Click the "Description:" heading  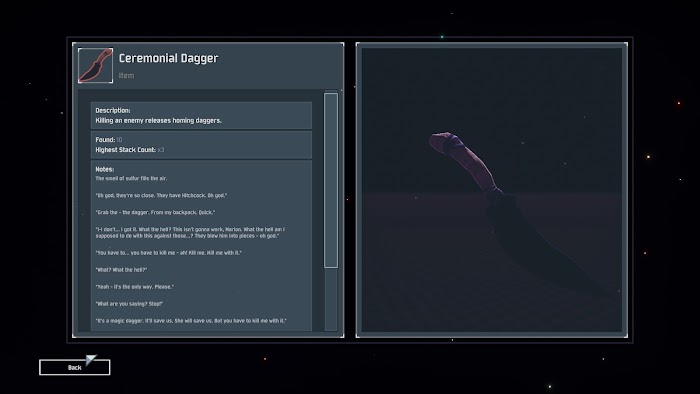pyautogui.click(x=112, y=110)
